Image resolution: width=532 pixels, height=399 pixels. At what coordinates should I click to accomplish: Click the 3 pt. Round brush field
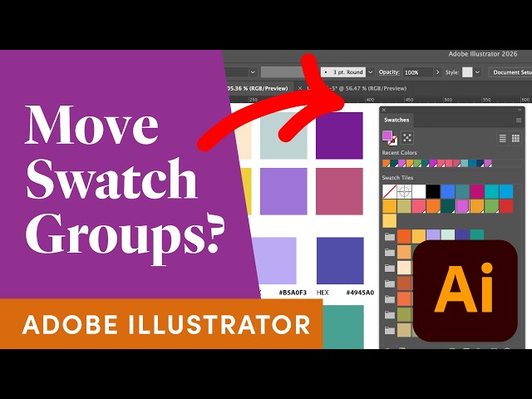pyautogui.click(x=343, y=72)
